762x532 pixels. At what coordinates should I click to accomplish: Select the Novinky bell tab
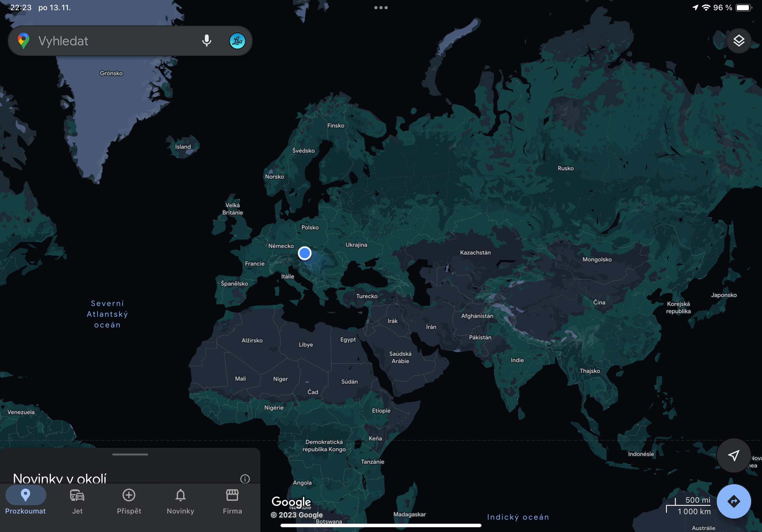click(180, 501)
